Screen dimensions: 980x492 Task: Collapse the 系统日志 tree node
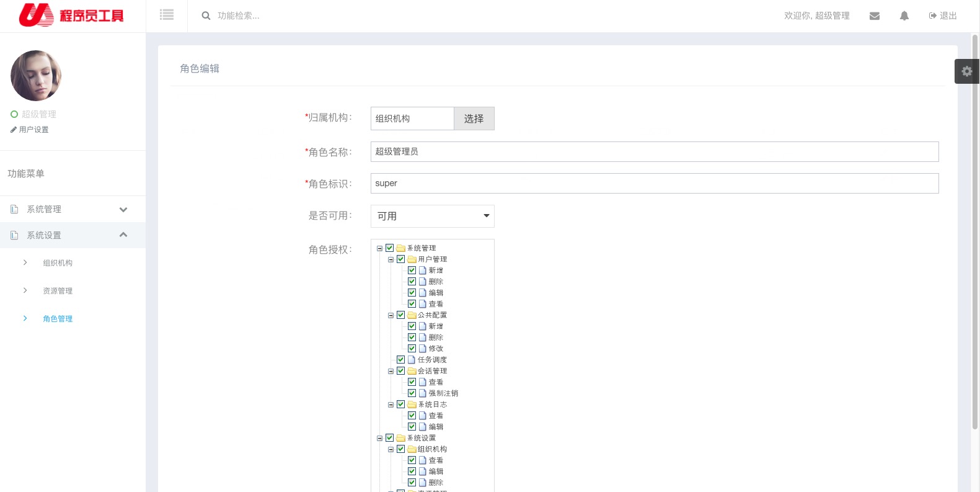pyautogui.click(x=391, y=405)
